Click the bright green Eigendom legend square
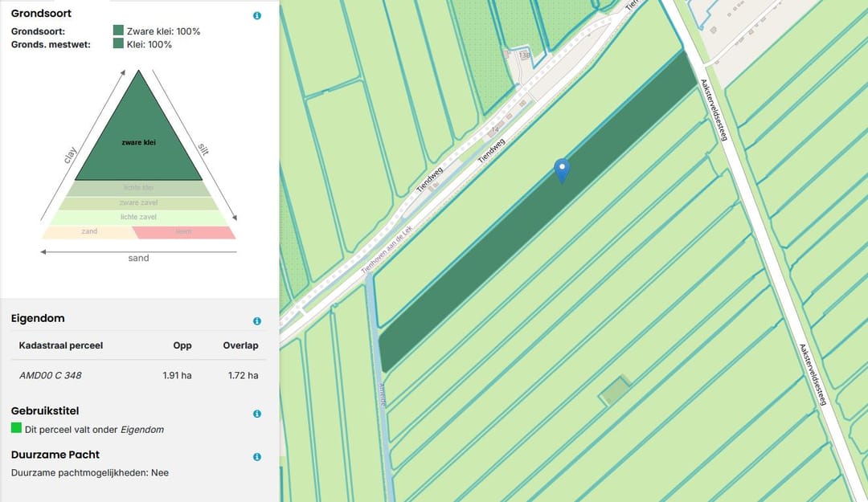Viewport: 868px width, 502px height. click(x=16, y=428)
